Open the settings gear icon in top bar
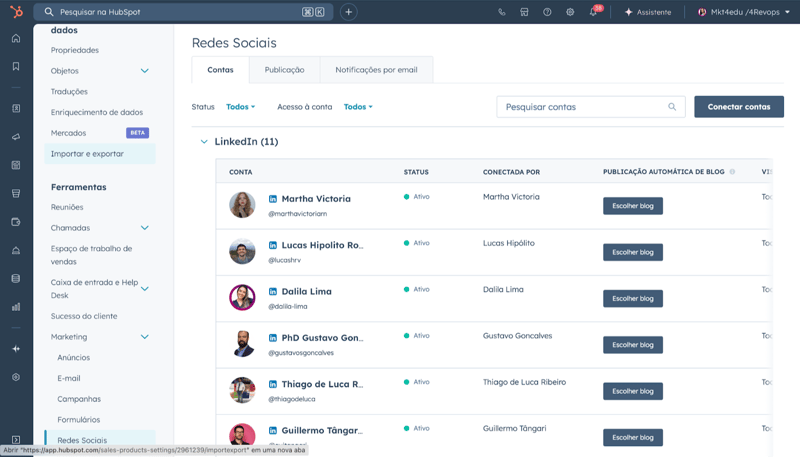 (x=570, y=12)
